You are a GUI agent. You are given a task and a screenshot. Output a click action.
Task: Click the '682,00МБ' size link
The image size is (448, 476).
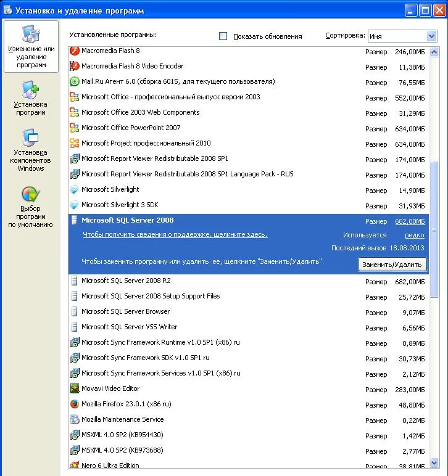pyautogui.click(x=409, y=221)
